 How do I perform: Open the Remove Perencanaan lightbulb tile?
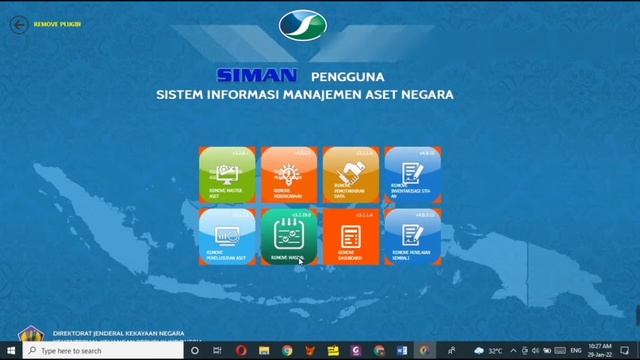pyautogui.click(x=289, y=175)
